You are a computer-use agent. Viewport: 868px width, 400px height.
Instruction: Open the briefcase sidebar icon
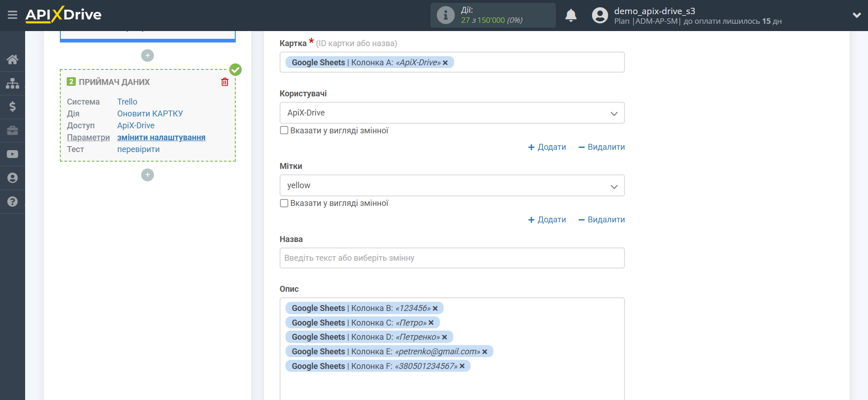click(12, 131)
